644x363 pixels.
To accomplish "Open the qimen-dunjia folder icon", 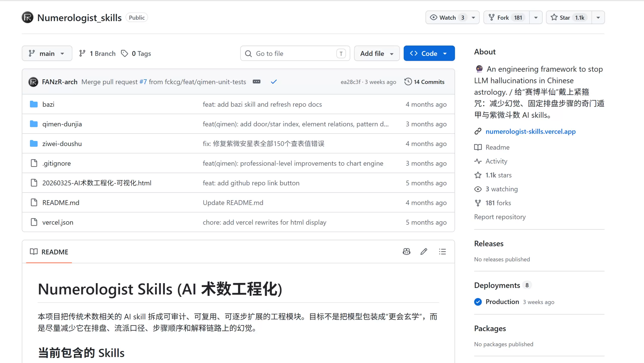I will pos(34,124).
